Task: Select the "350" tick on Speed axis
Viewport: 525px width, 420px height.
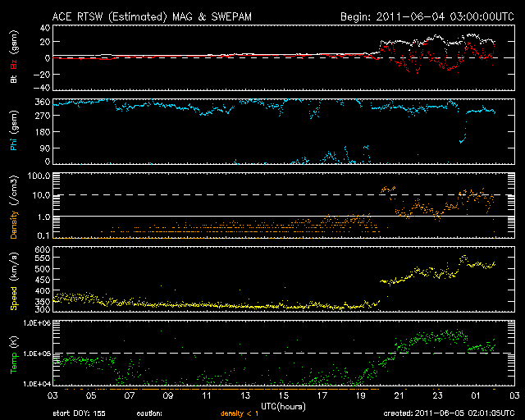Action: [43, 301]
